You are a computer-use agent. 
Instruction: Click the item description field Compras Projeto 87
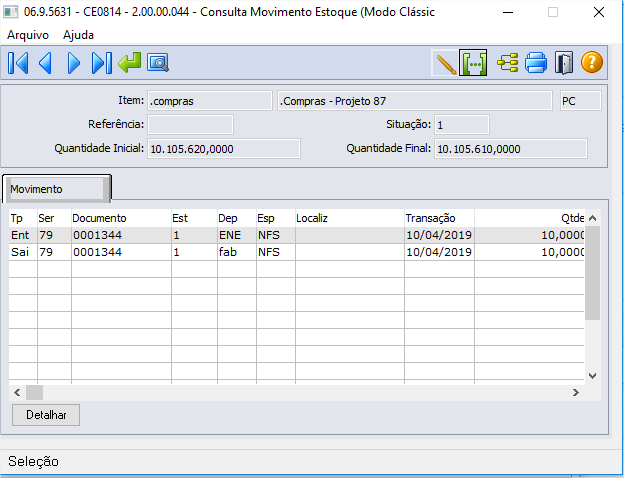click(415, 101)
